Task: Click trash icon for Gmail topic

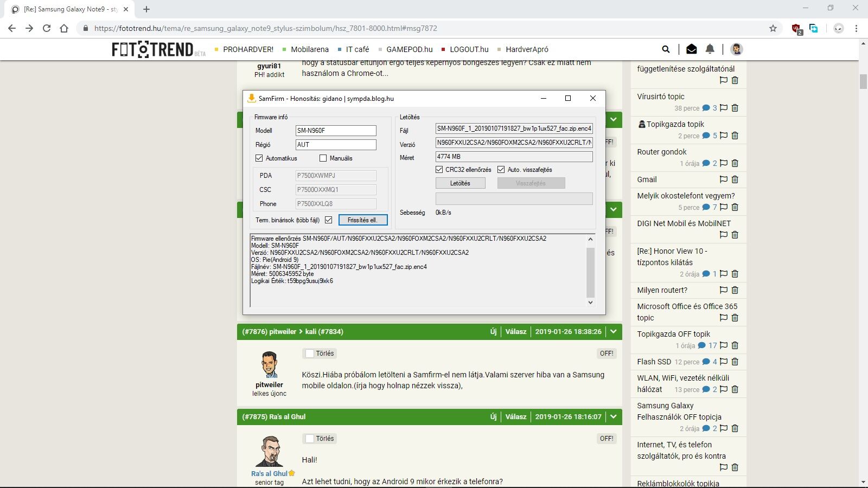Action: (x=735, y=179)
